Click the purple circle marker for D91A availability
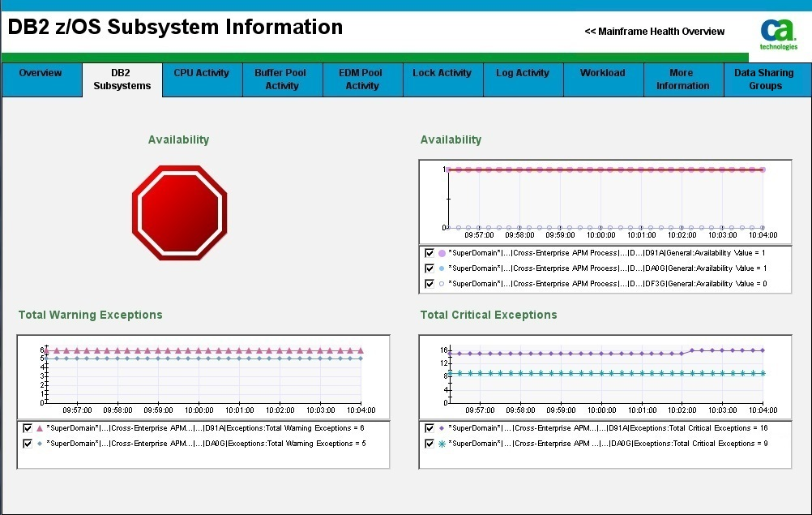 pyautogui.click(x=442, y=253)
